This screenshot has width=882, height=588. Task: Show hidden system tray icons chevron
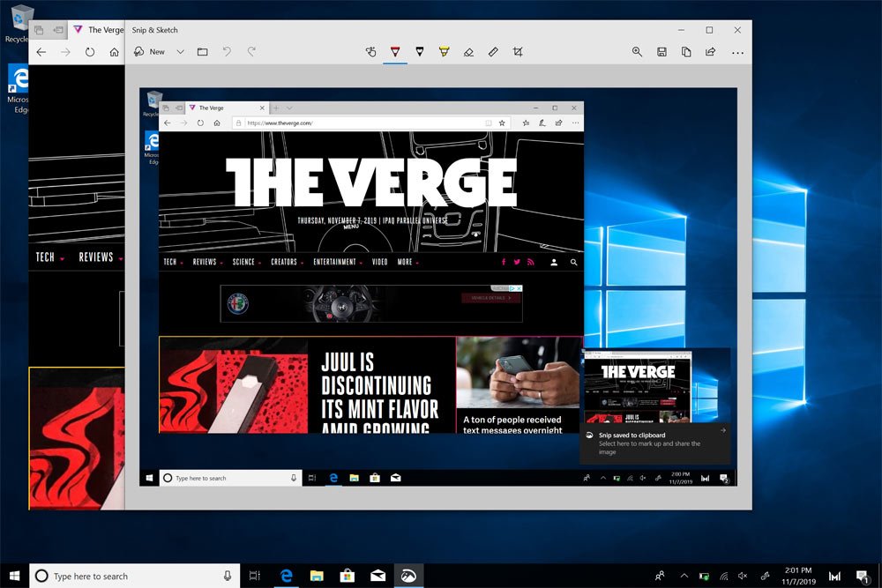pyautogui.click(x=684, y=576)
